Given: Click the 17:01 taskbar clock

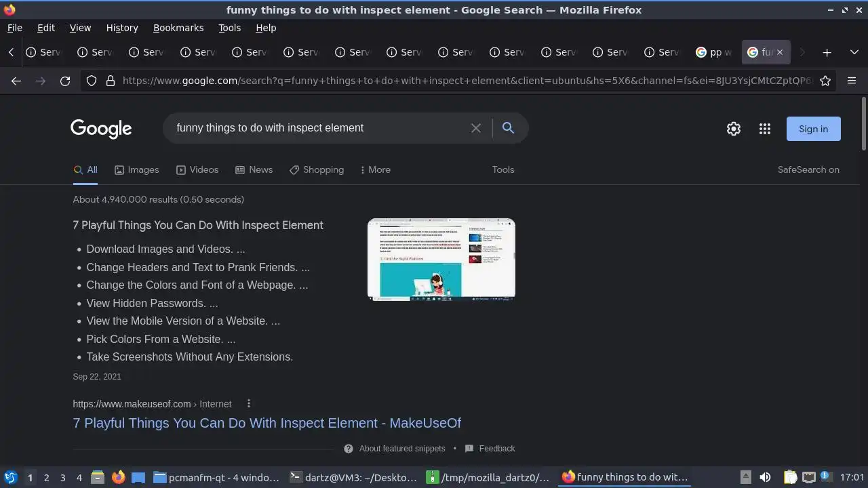Looking at the screenshot, I should (x=852, y=477).
